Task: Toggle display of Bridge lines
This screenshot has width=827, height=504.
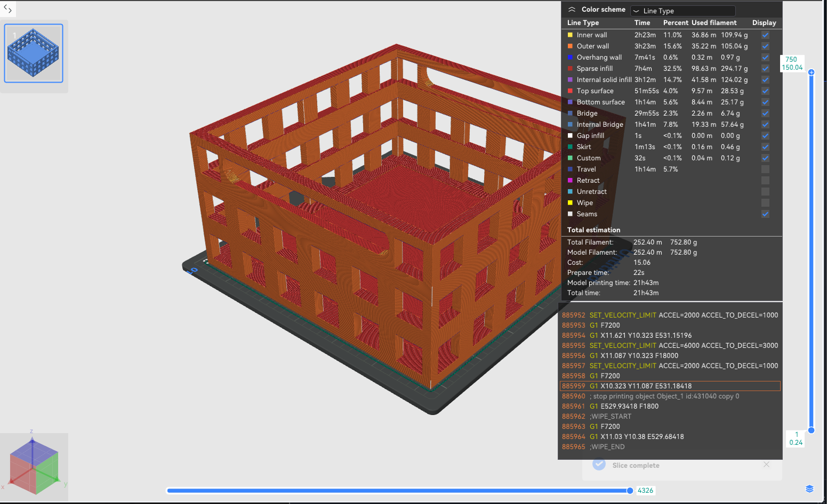Action: (765, 113)
